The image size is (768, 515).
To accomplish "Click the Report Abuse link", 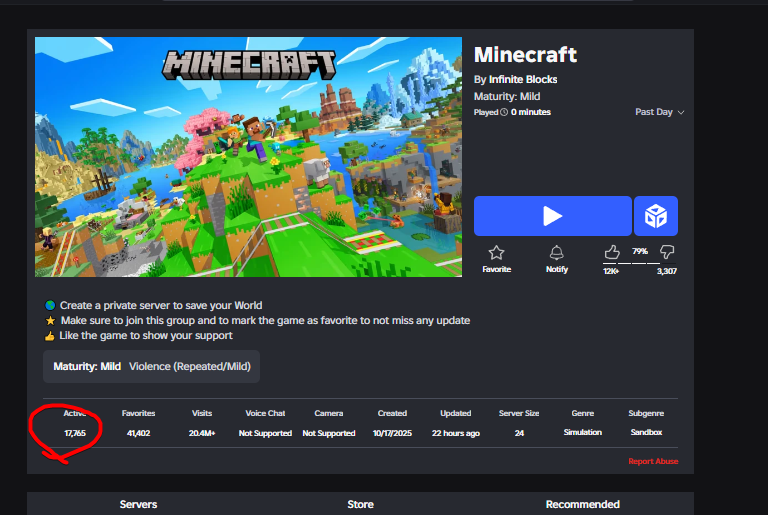I will pyautogui.click(x=653, y=462).
